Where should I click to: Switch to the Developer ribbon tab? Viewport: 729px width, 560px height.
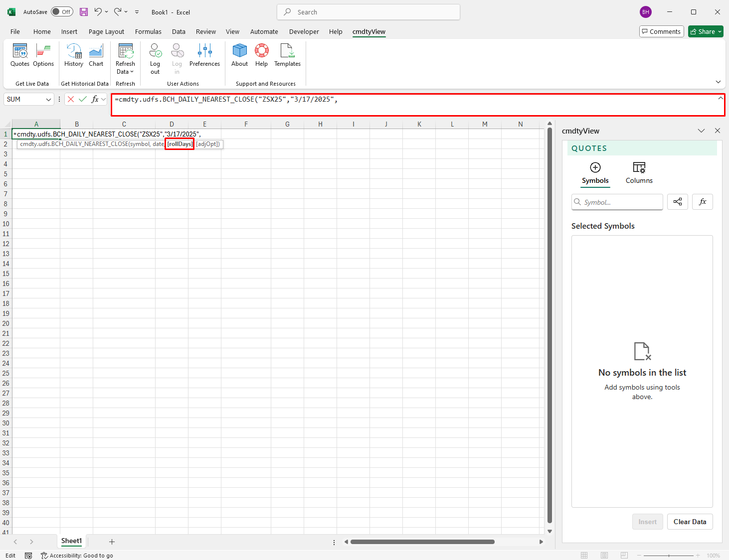[x=304, y=31]
